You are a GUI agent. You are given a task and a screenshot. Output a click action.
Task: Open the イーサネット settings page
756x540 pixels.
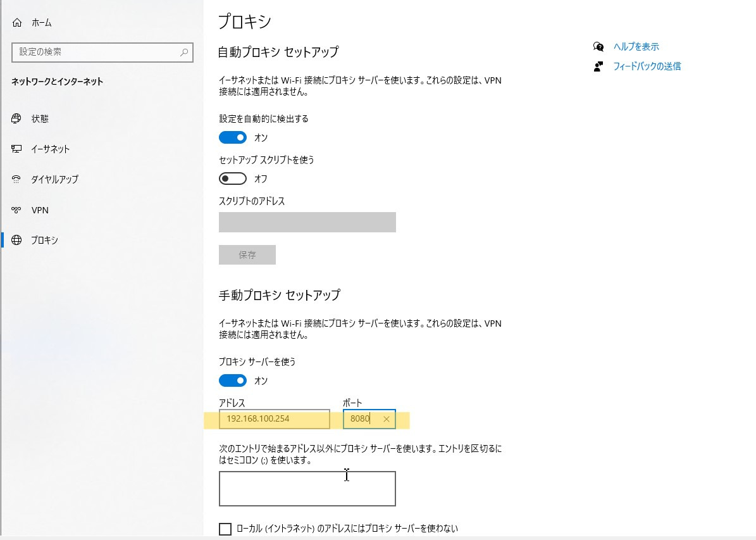tap(51, 149)
